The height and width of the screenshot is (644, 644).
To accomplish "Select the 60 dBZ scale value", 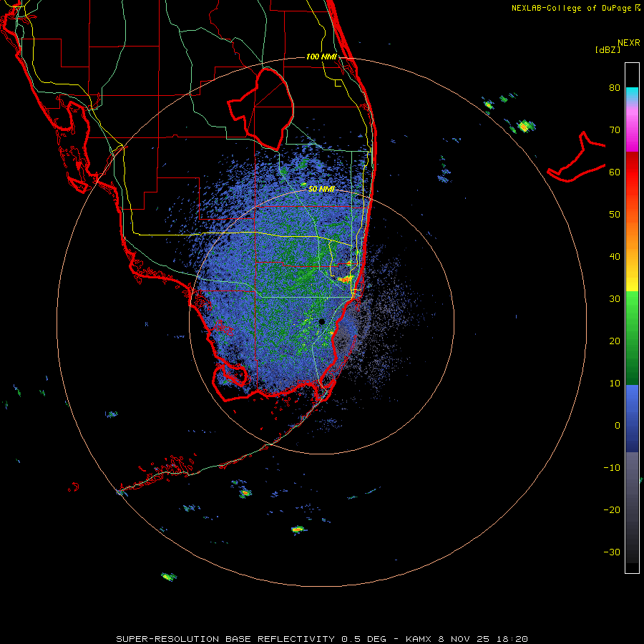I will pyautogui.click(x=615, y=172).
